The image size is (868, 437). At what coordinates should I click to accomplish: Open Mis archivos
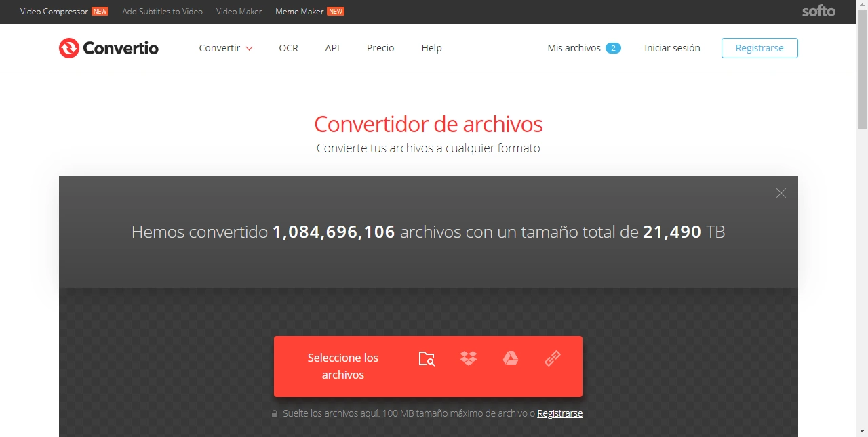coord(584,48)
